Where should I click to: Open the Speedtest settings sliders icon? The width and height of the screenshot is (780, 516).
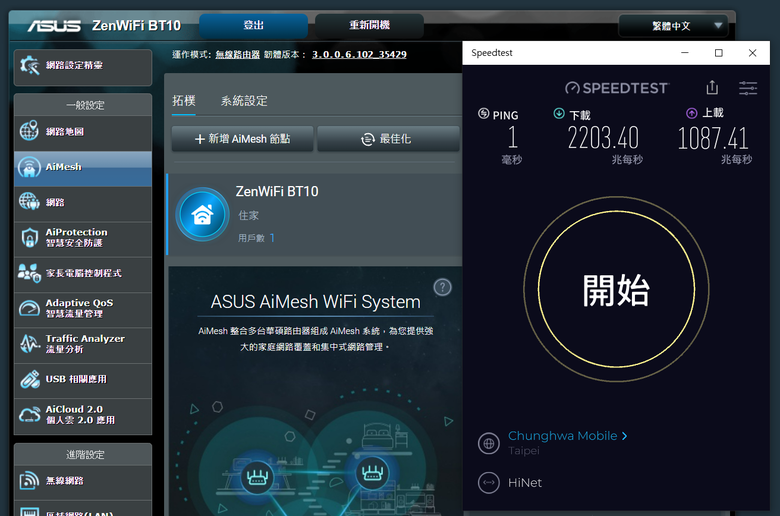point(748,88)
